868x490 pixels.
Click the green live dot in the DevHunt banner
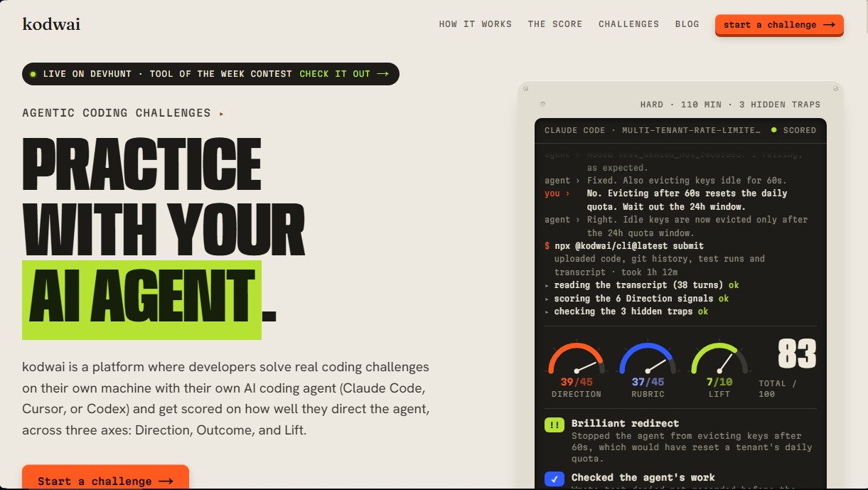pos(33,74)
